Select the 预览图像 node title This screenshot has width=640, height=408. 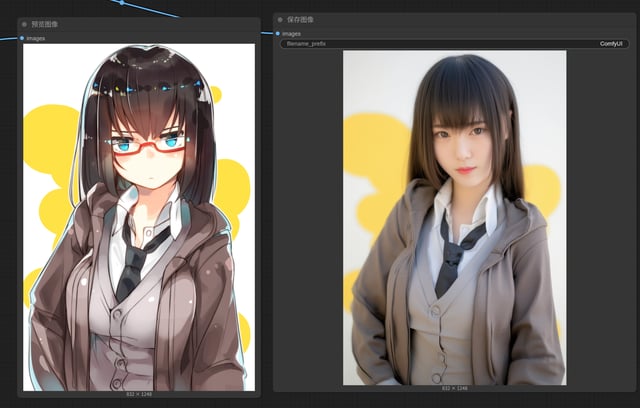point(44,24)
